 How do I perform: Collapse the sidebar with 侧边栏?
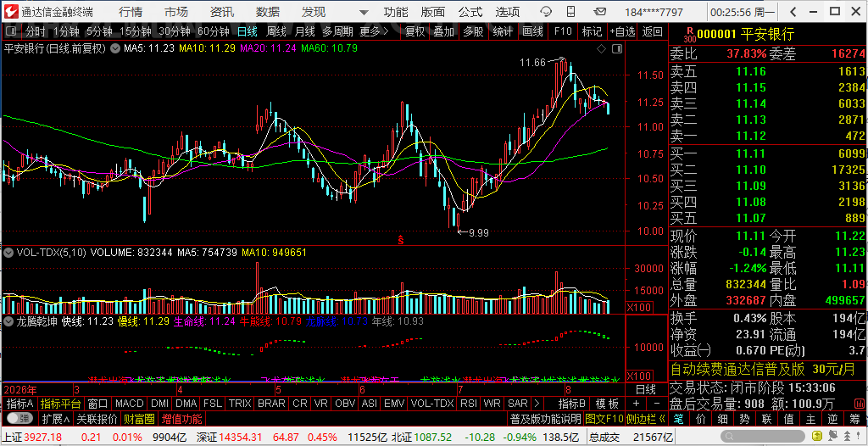645,418
